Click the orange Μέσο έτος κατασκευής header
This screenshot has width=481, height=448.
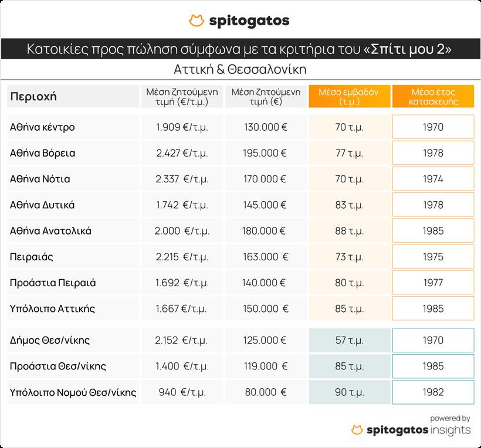(433, 97)
